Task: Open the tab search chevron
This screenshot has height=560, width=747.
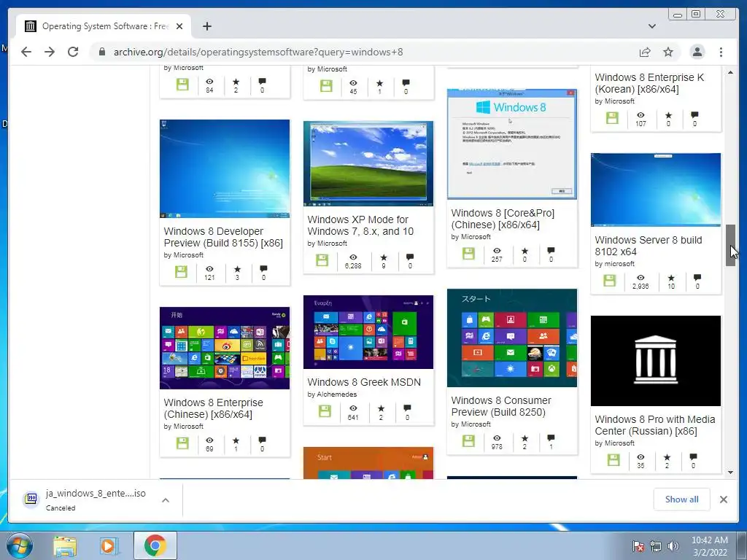Action: click(x=652, y=26)
